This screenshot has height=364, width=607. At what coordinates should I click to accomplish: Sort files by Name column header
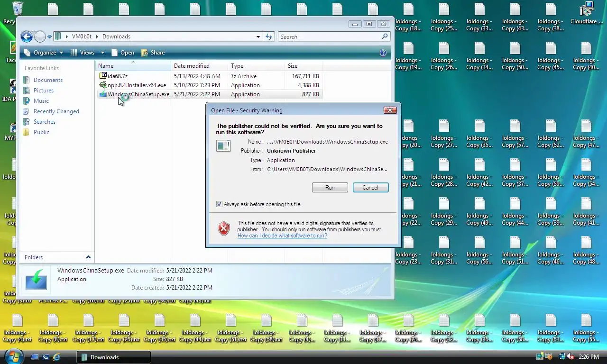[133, 66]
